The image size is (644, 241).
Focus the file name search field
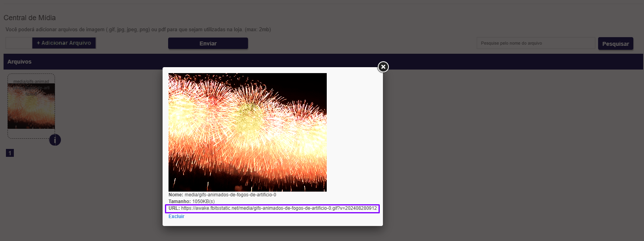[x=536, y=43]
